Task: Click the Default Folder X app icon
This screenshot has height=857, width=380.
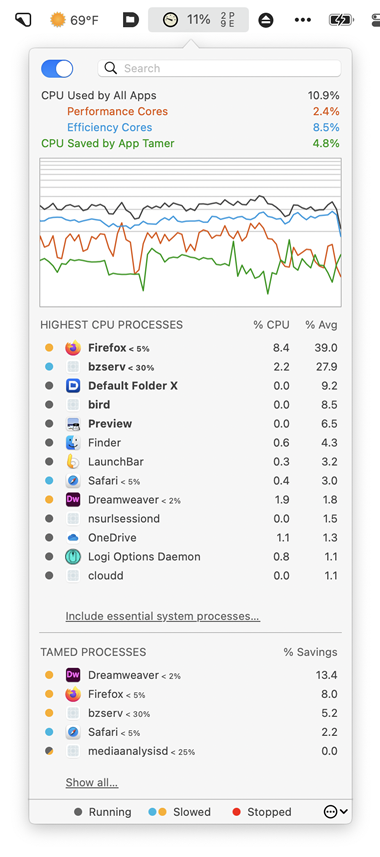Action: tap(73, 386)
